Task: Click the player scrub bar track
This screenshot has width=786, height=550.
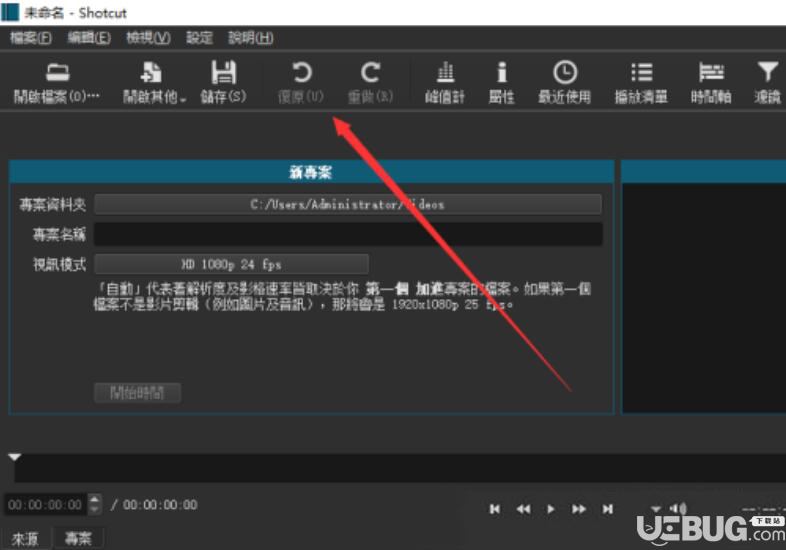Action: (x=400, y=468)
